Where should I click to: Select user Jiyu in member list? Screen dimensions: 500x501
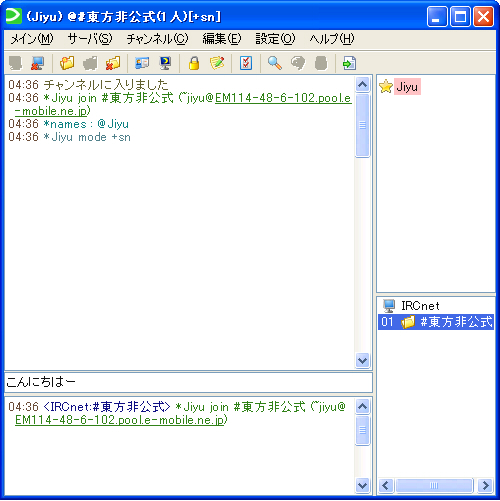[x=407, y=87]
